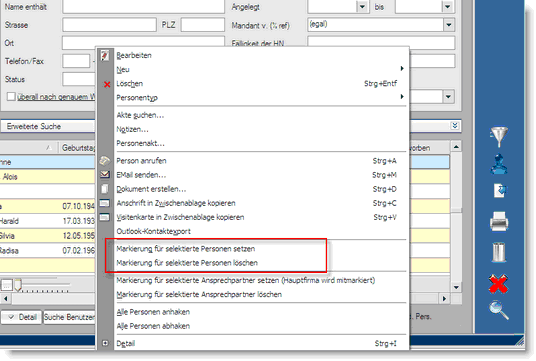The width and height of the screenshot is (536, 361).
Task: Choose 'Person anrufen' menu entry
Action: click(x=261, y=161)
